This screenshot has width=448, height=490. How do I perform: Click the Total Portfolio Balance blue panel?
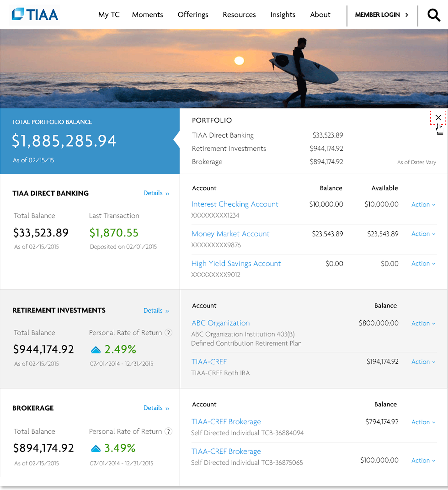pyautogui.click(x=89, y=141)
